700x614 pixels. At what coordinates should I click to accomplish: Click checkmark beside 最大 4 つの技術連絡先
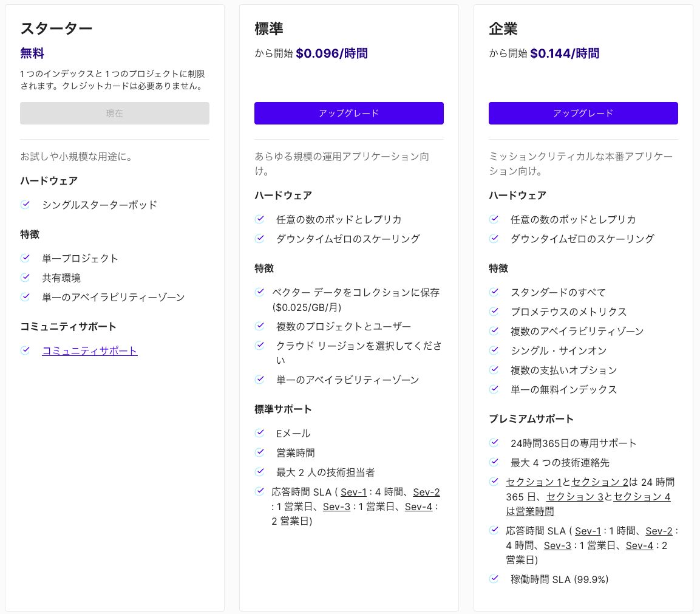(494, 462)
